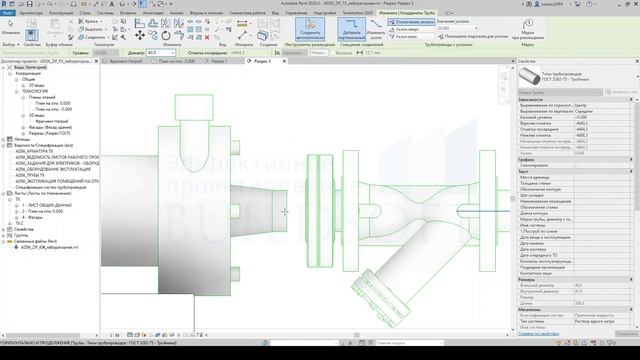
Task: Click the Revit R application logo
Action: (3, 4)
